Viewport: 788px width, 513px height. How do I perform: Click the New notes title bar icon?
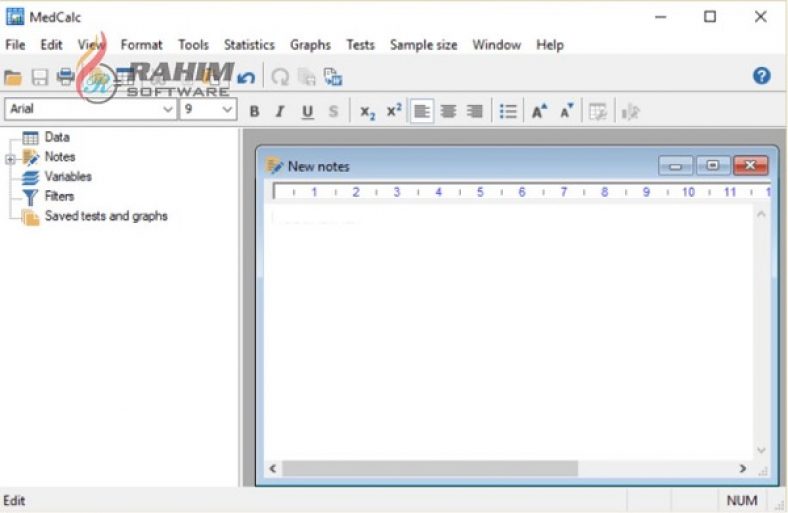point(274,166)
